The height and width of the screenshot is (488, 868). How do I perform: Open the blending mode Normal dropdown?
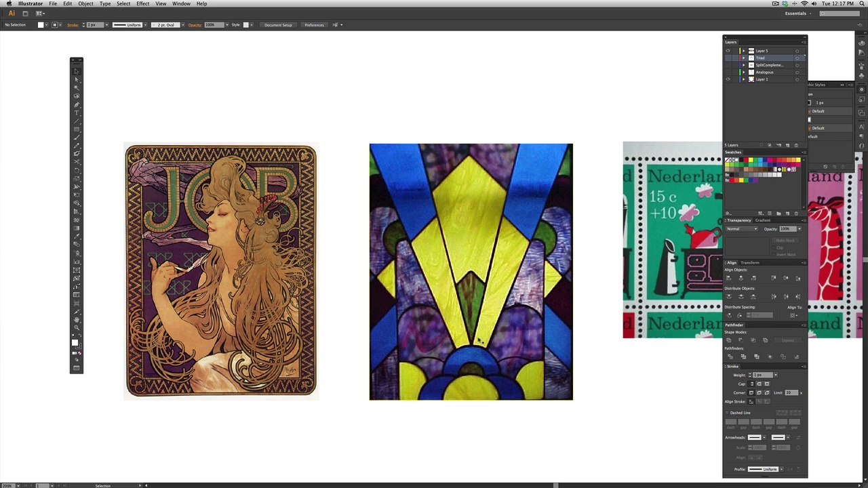coord(742,229)
